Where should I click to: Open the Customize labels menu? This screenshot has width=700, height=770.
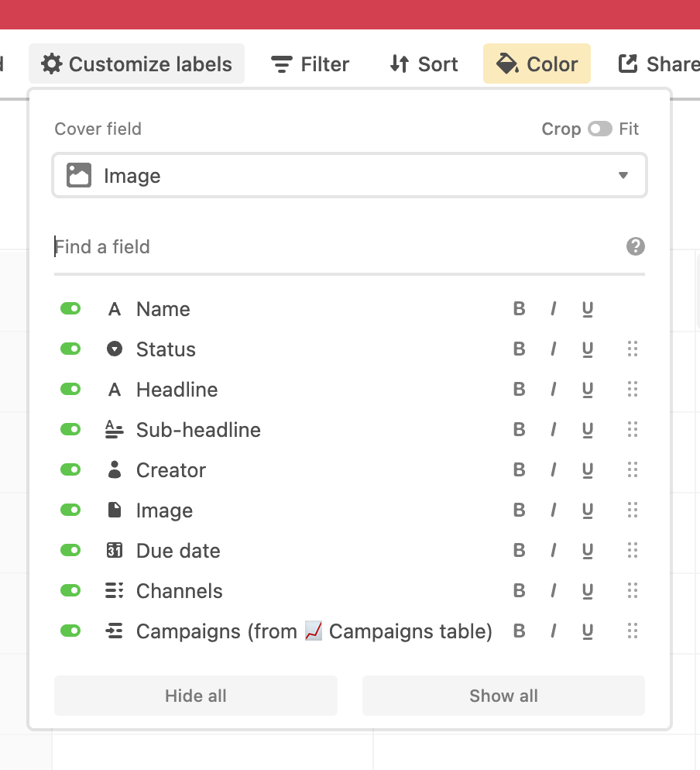click(137, 64)
